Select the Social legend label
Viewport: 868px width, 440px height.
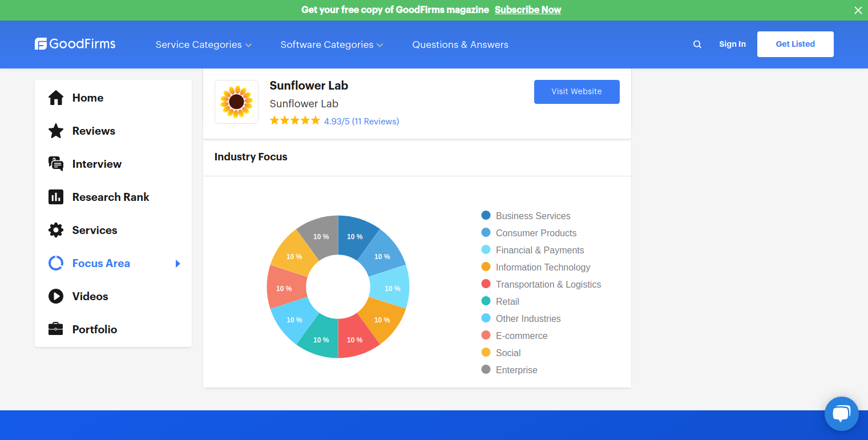pos(508,353)
